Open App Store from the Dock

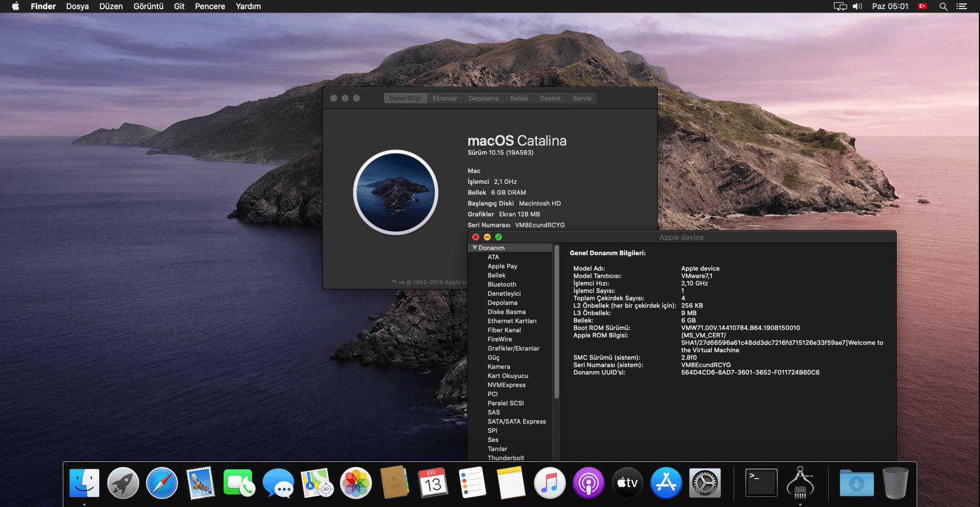666,483
